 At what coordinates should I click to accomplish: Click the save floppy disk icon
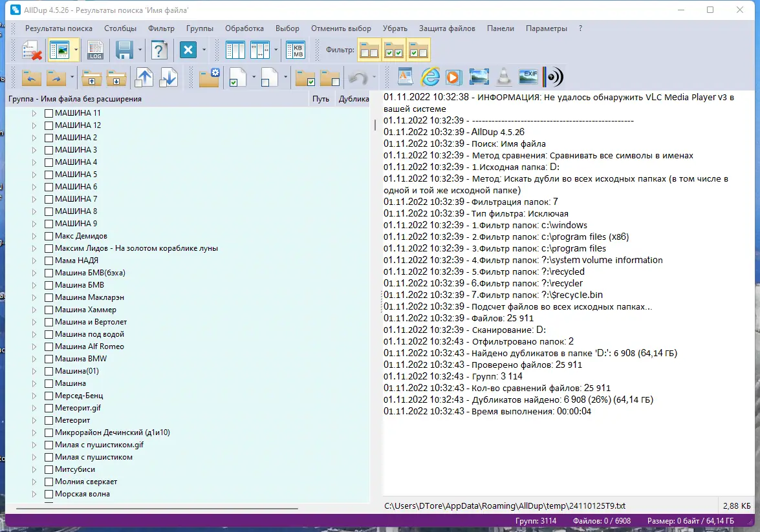(125, 50)
